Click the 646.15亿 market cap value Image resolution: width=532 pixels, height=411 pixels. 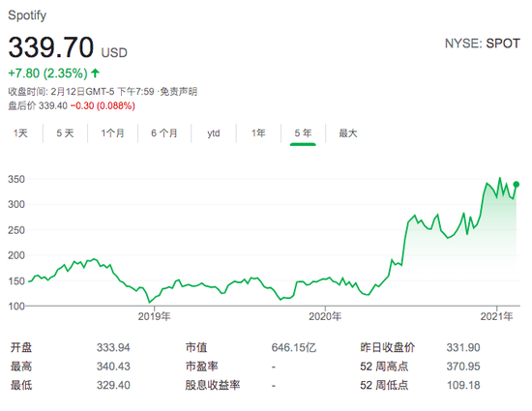pos(294,347)
